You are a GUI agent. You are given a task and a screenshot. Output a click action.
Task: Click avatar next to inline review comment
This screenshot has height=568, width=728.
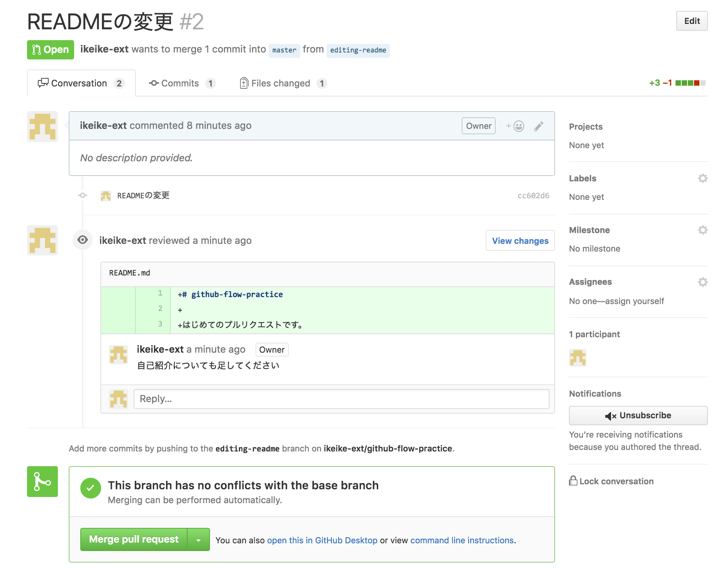pos(119,355)
